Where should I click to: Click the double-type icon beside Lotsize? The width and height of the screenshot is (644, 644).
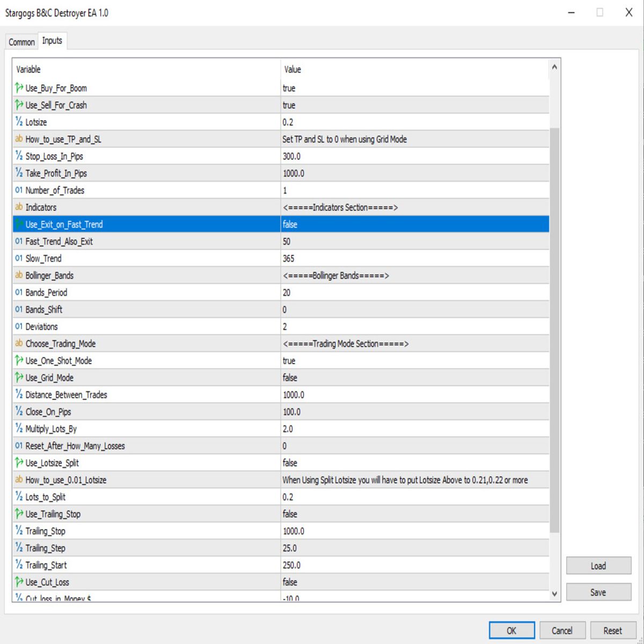tap(19, 122)
